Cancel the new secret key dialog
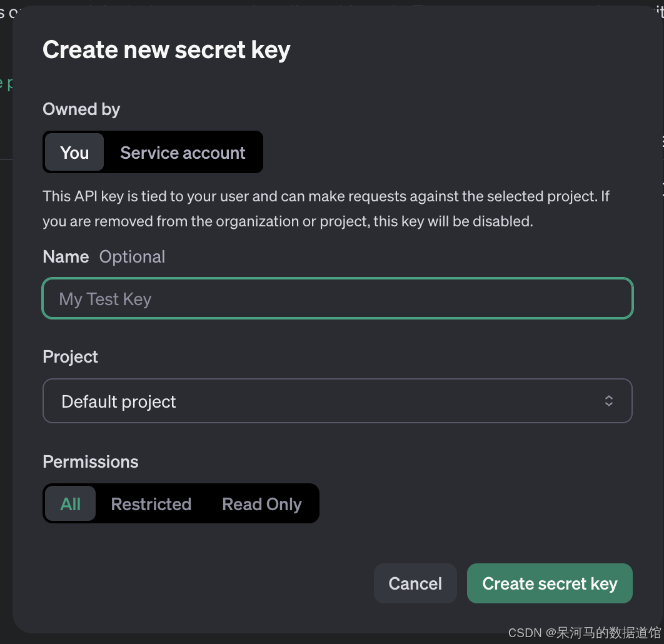 point(415,583)
